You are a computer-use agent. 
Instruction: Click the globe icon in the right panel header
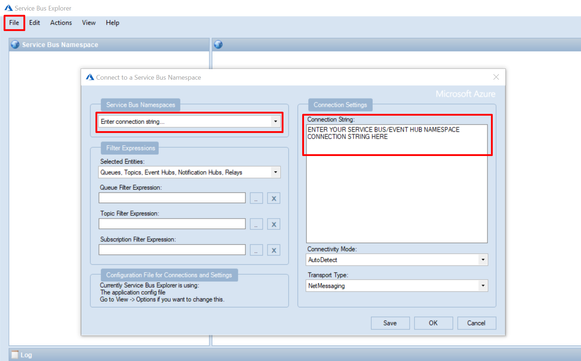(x=218, y=44)
